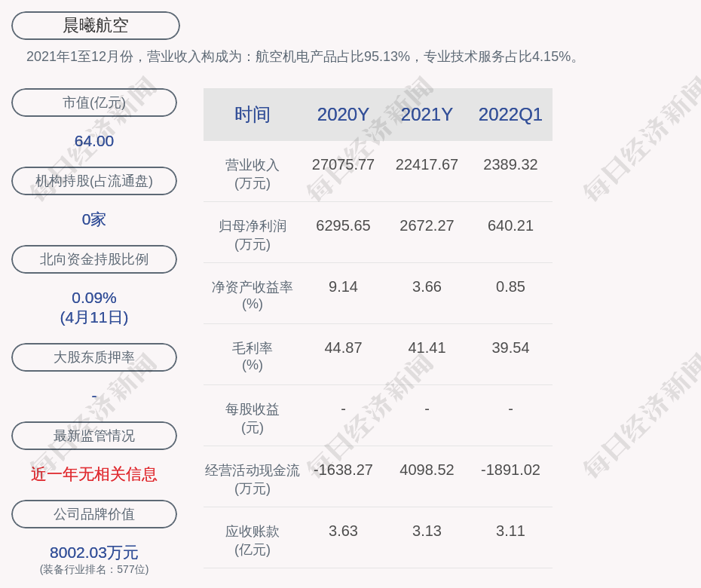Image resolution: width=701 pixels, height=588 pixels.
Task: Select receivables value 3.13
Action: pyautogui.click(x=427, y=531)
